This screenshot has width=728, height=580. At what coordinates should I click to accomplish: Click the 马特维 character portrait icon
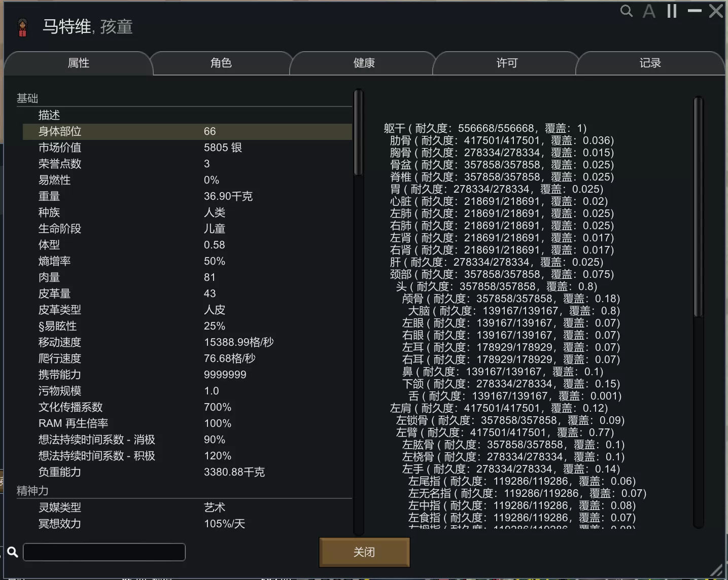point(22,27)
